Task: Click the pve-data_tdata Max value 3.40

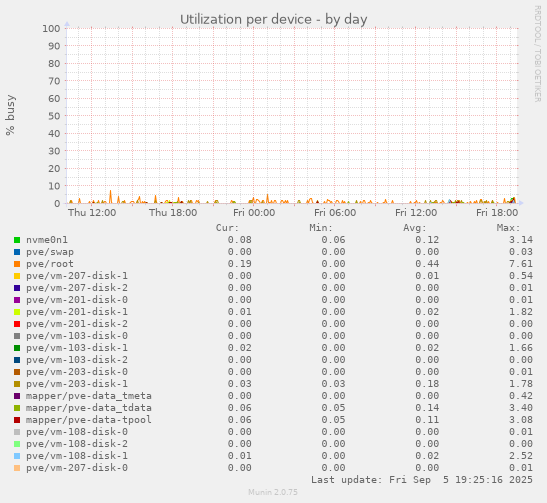Action: (520, 408)
